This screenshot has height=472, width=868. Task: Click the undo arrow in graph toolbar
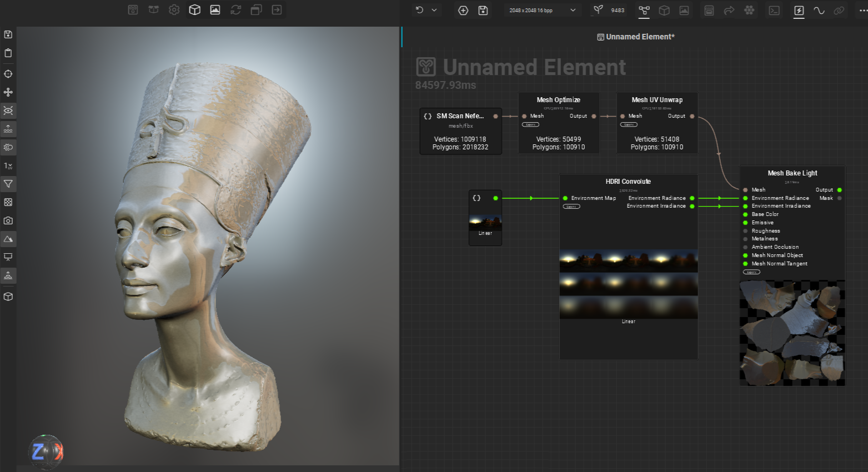point(419,10)
